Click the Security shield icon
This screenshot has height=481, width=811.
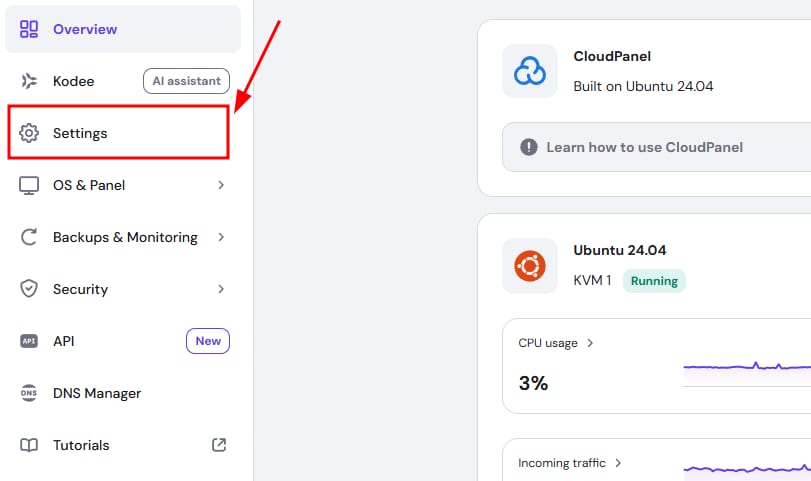coord(29,289)
